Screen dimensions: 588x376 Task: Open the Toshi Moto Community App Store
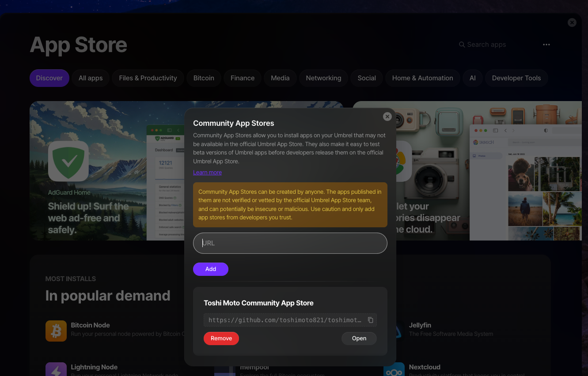(359, 338)
